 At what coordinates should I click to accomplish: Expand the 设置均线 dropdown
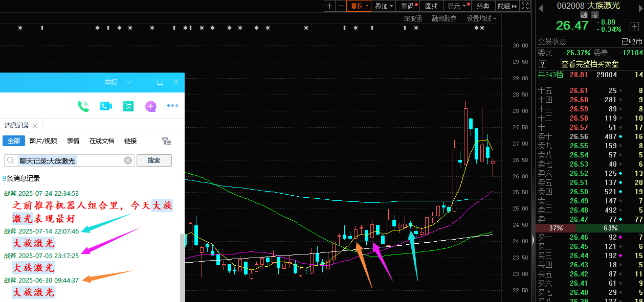click(x=481, y=18)
